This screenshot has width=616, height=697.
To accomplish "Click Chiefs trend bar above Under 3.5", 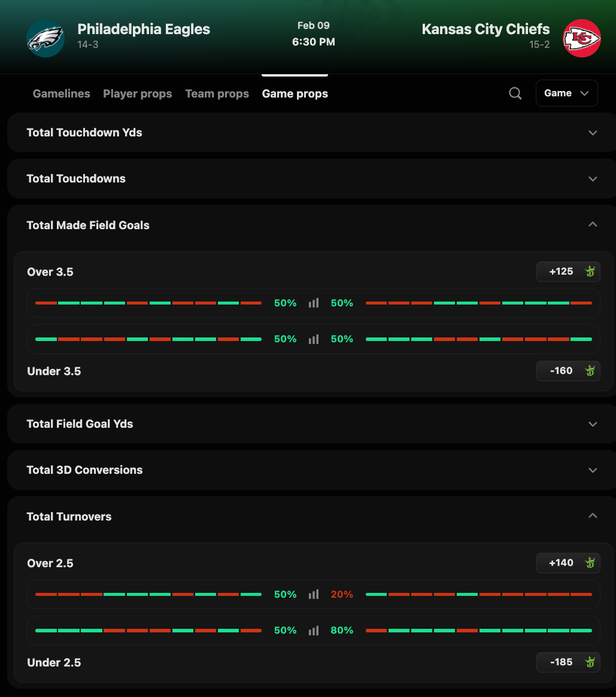I will (x=478, y=339).
